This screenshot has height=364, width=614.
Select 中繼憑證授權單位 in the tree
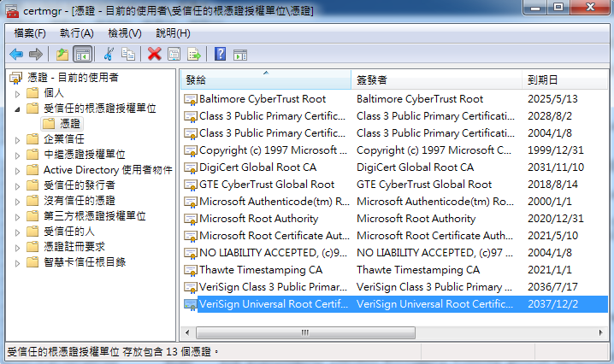[x=85, y=154]
